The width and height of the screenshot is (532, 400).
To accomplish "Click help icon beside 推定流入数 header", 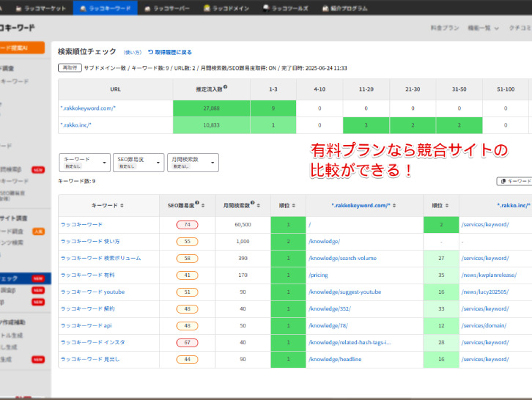I will click(x=225, y=87).
